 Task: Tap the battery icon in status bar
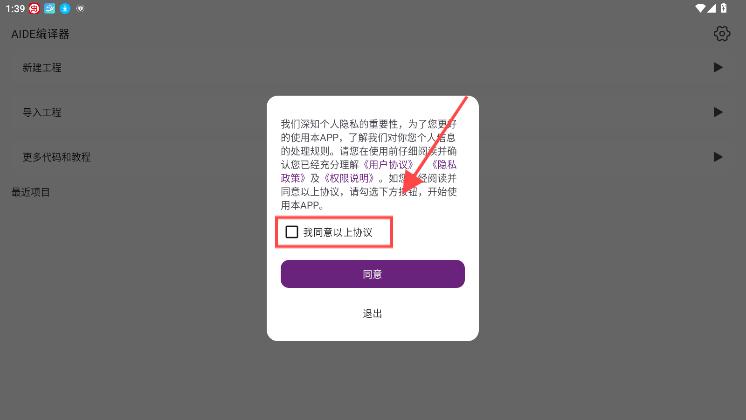723,8
